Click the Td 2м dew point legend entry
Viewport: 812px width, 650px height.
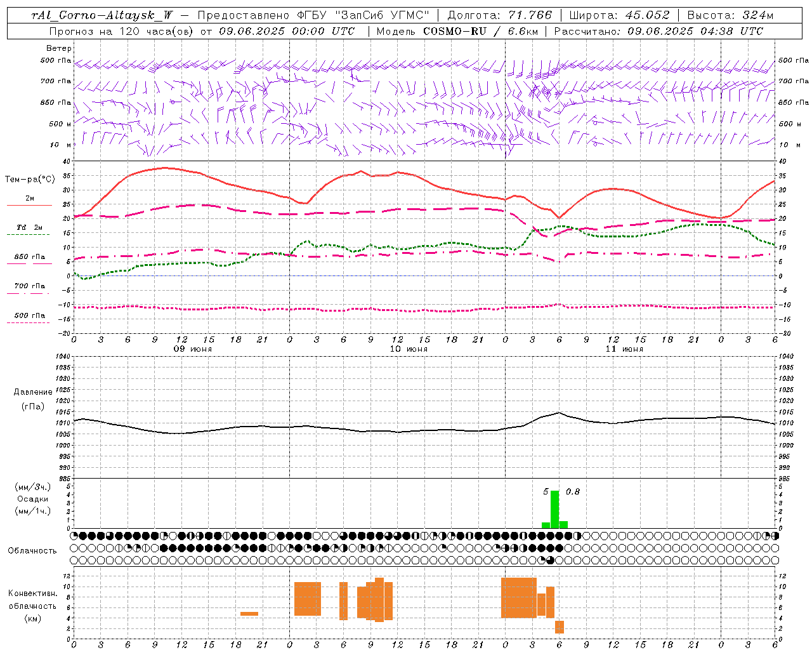tap(29, 227)
